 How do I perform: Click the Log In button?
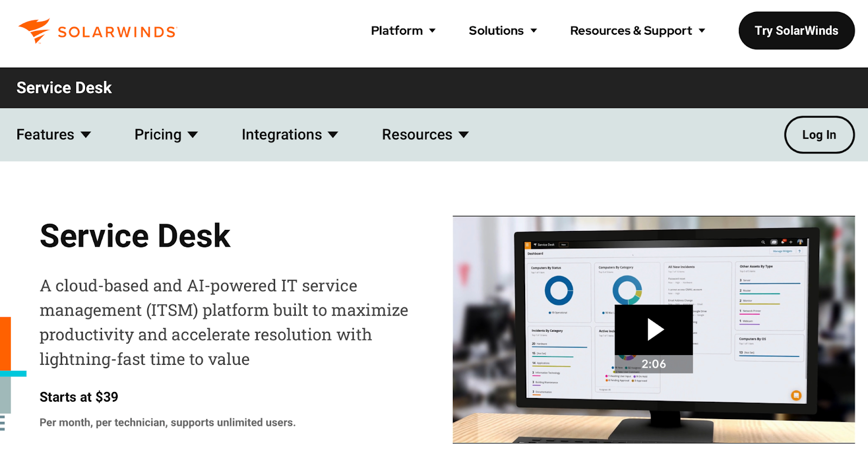(819, 134)
